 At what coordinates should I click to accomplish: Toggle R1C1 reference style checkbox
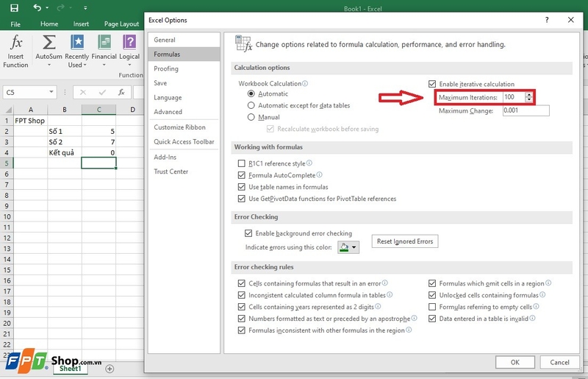(x=242, y=163)
